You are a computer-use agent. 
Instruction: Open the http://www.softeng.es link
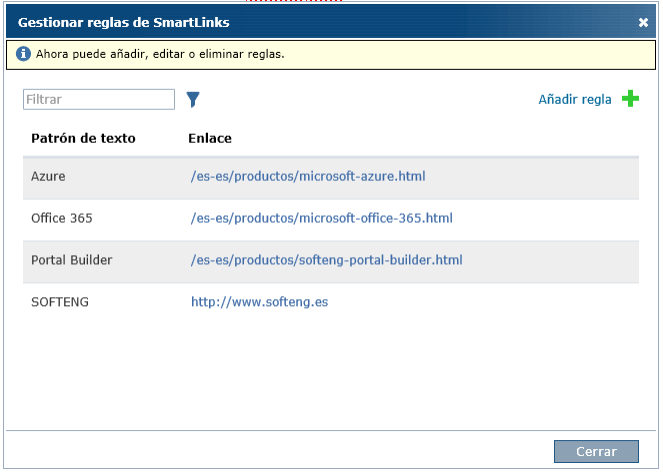pyautogui.click(x=259, y=301)
